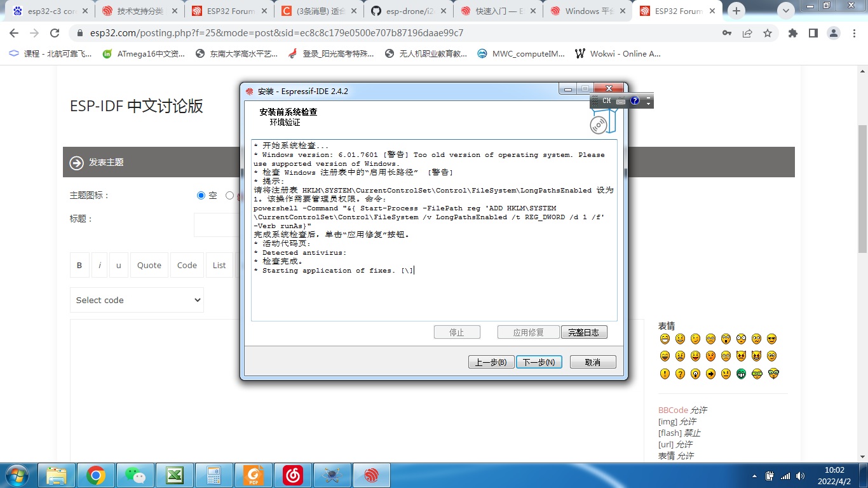This screenshot has width=868, height=488.
Task: Click the page vertical scrollbar thumb
Action: click(862, 189)
